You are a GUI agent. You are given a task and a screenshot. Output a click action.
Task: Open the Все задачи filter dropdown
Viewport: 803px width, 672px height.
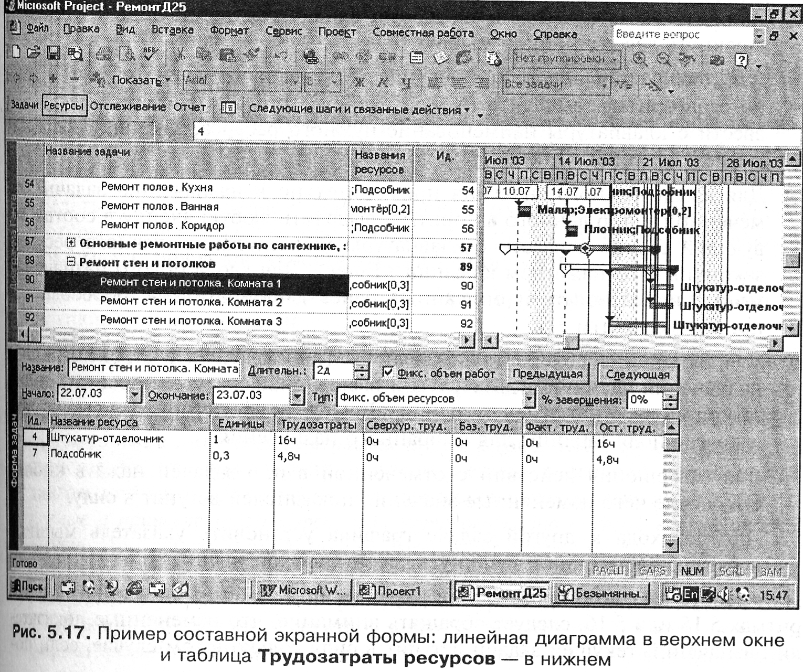605,85
